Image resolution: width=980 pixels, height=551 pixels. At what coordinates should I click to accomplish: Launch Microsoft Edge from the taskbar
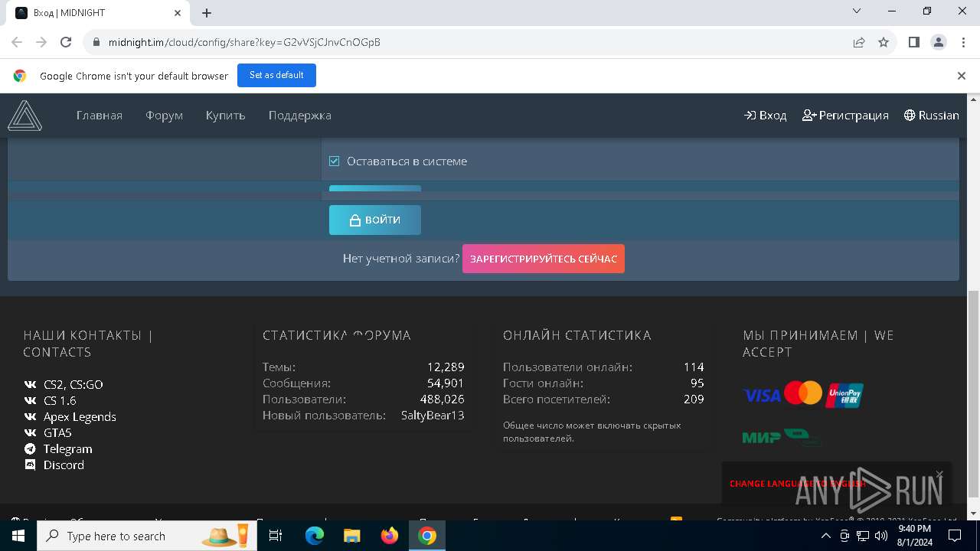(315, 536)
